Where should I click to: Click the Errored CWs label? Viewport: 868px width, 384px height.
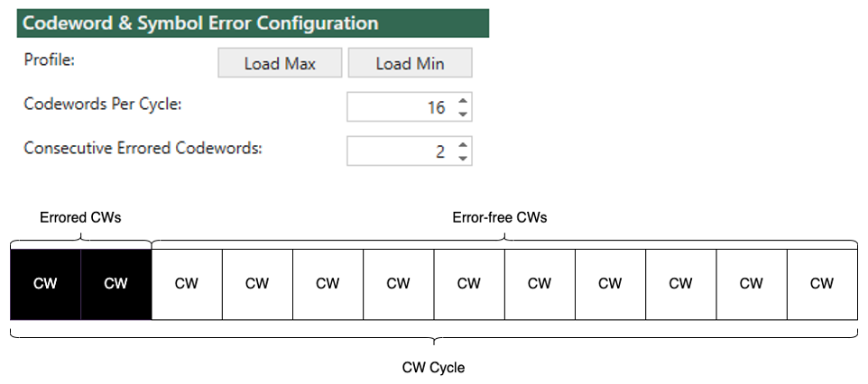[80, 217]
